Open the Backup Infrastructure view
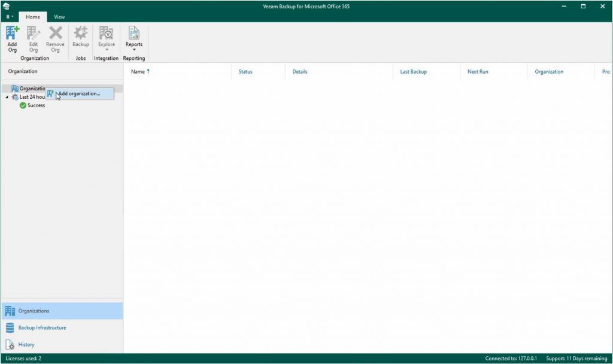 (62, 327)
